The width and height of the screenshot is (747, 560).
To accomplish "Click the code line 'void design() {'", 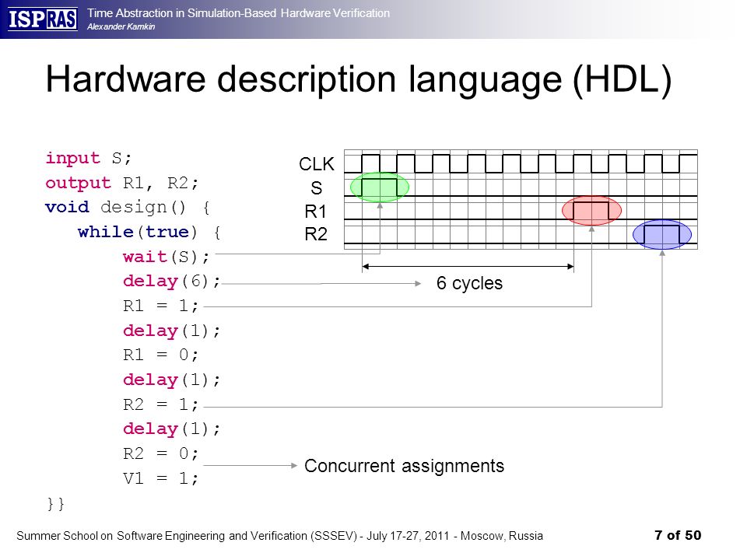I will 127,208.
